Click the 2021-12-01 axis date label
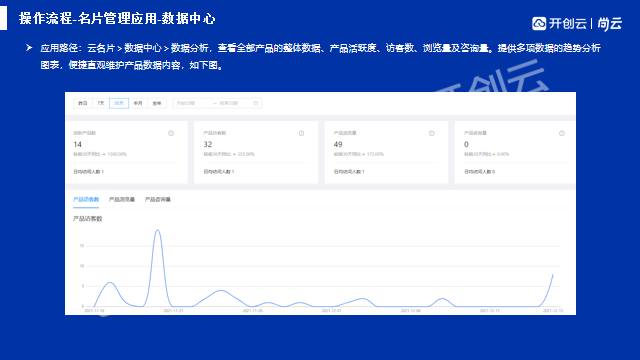This screenshot has width=640, height=360. click(331, 311)
